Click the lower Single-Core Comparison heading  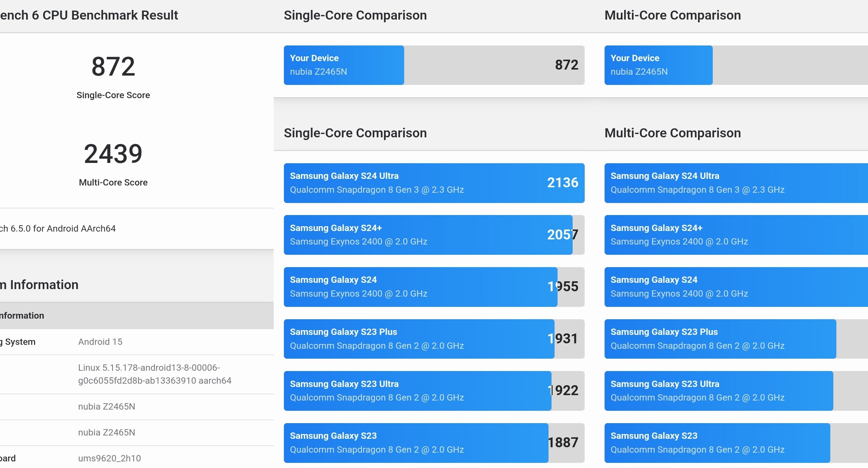coord(355,133)
